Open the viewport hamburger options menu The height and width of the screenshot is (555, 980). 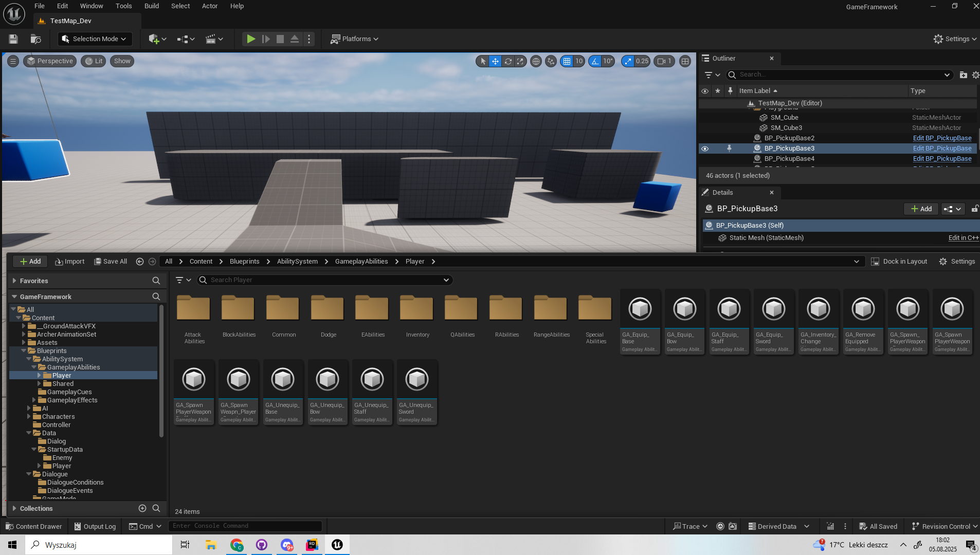coord(13,61)
